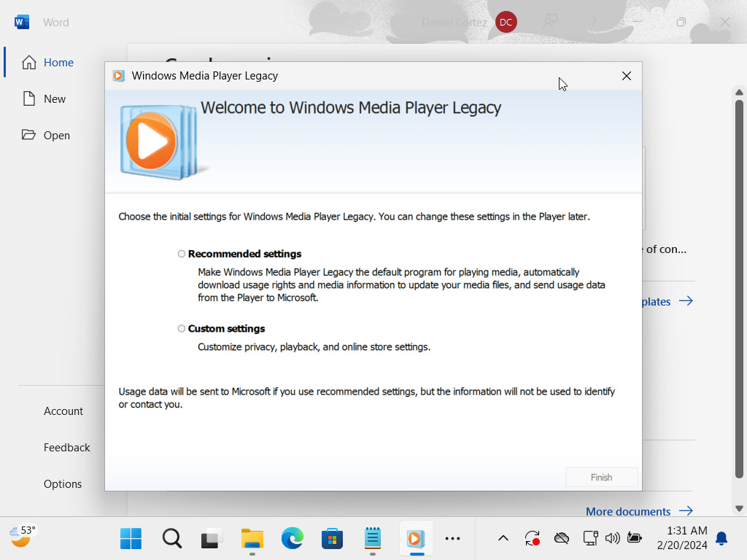Open the More documents link in Word

point(628,511)
